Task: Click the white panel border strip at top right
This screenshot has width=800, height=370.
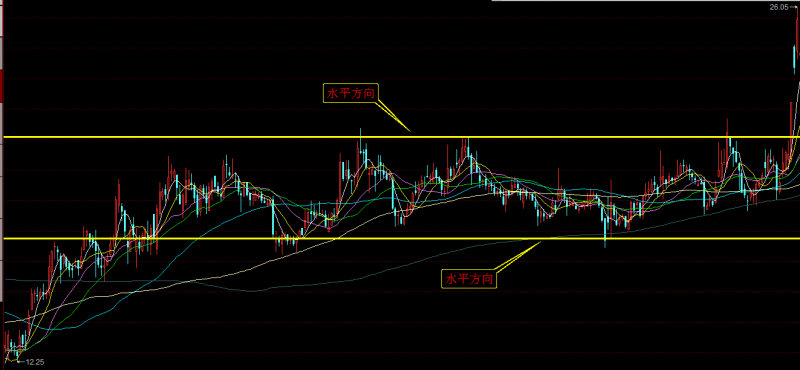Action: point(645,1)
